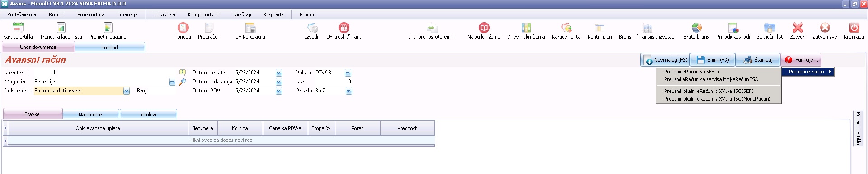The image size is (868, 174).
Task: Click the Kraj rada power icon
Action: pyautogui.click(x=854, y=28)
